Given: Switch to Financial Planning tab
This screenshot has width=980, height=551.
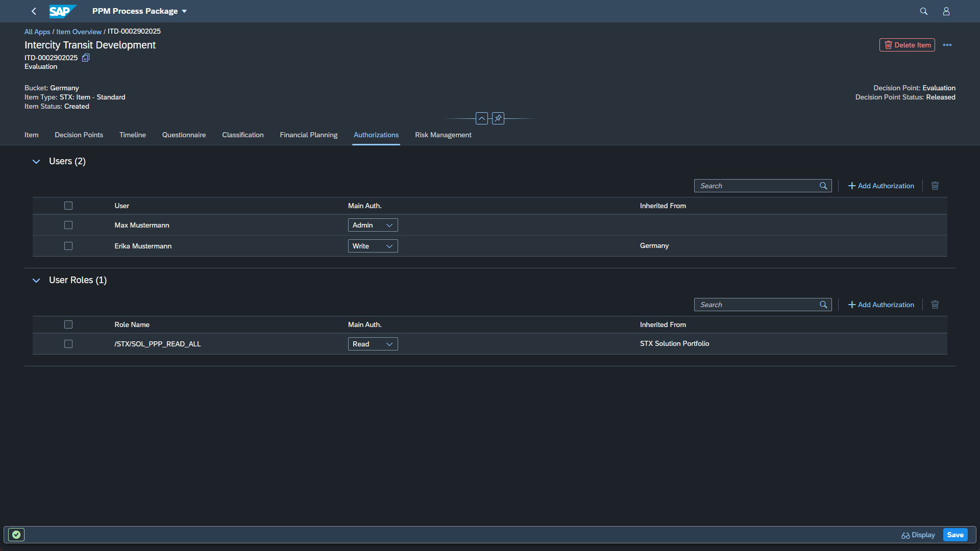Looking at the screenshot, I should tap(308, 135).
